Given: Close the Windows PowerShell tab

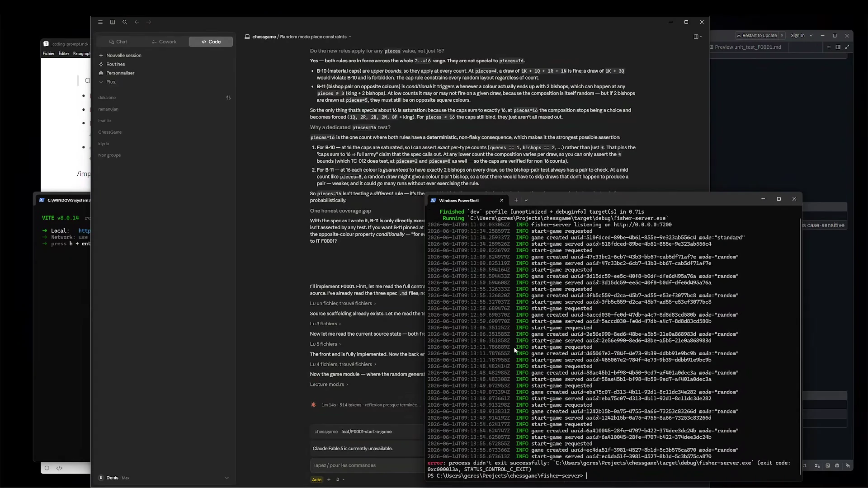Looking at the screenshot, I should pyautogui.click(x=501, y=200).
